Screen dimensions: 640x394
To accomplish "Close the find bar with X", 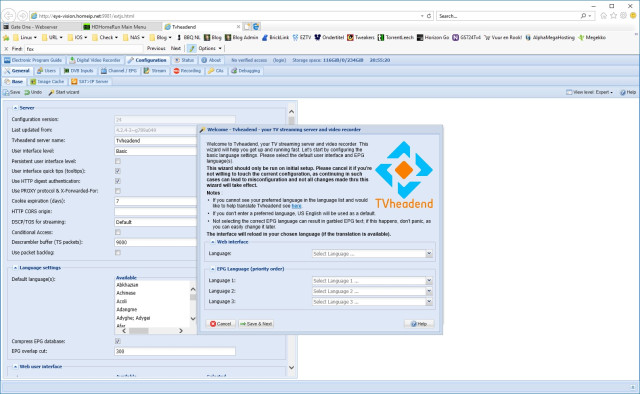I will click(6, 49).
